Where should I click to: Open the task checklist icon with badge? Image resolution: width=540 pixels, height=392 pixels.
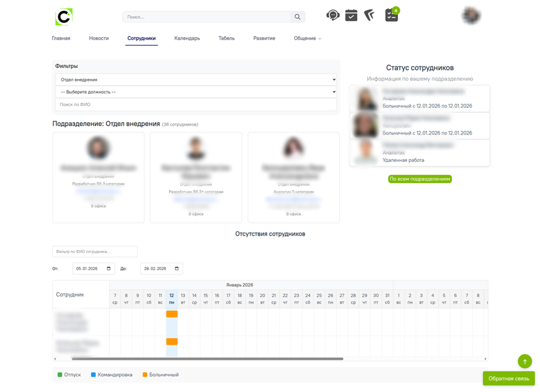(x=391, y=15)
